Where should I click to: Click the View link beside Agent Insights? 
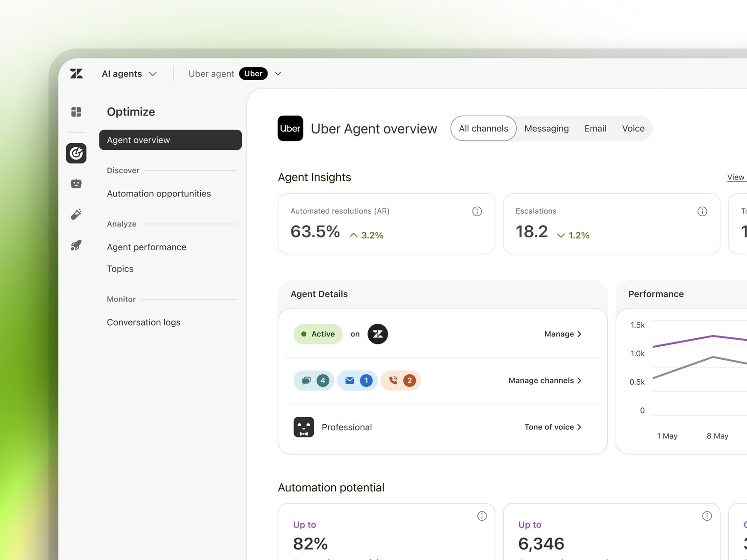pos(736,177)
